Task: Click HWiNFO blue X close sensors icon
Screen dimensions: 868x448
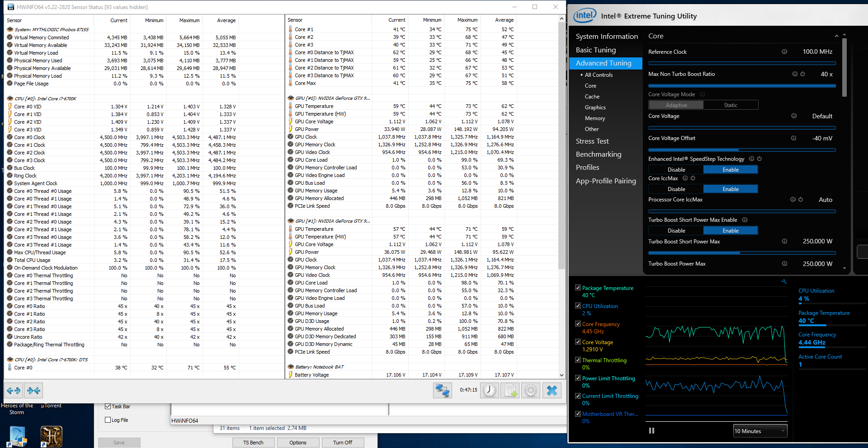Action: click(x=552, y=390)
